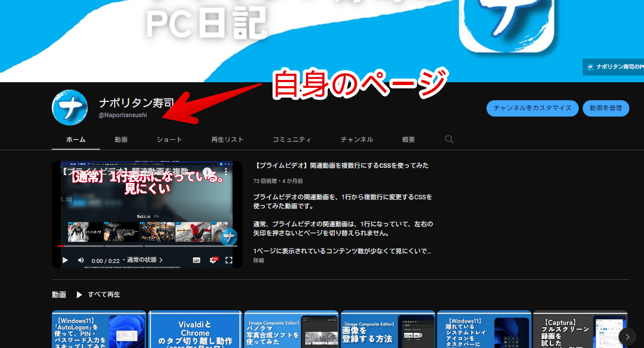This screenshot has width=644, height=348.
Task: Open the Windows11 システムトレイアイコン video thumbnail
Action: [484, 329]
